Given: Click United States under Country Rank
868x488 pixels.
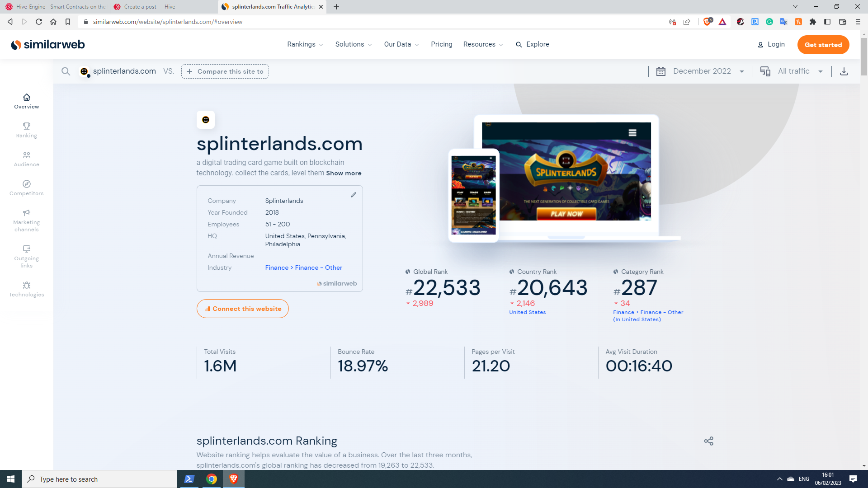Looking at the screenshot, I should [x=527, y=312].
